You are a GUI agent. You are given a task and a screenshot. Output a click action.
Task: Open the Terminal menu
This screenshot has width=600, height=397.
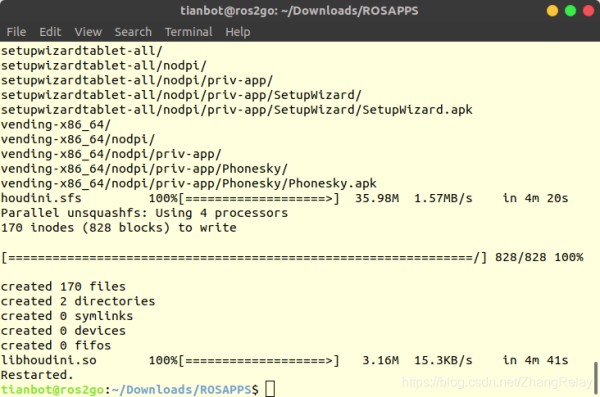(188, 32)
